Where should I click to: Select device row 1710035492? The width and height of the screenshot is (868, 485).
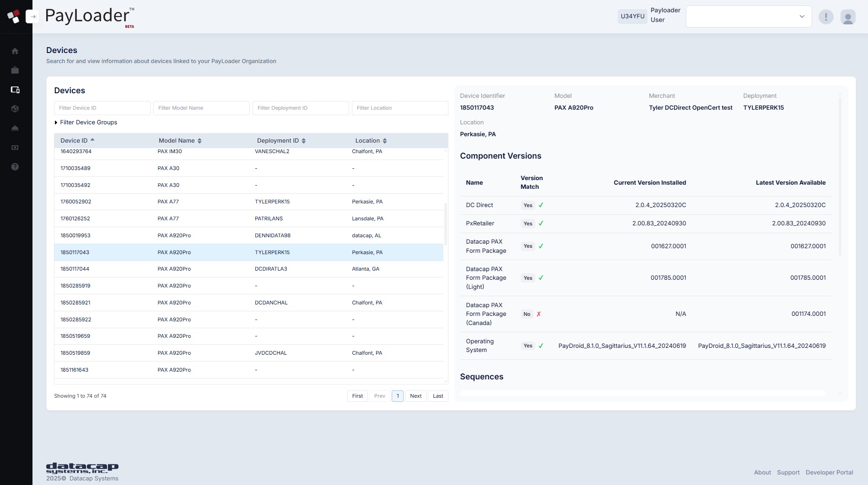pos(248,185)
